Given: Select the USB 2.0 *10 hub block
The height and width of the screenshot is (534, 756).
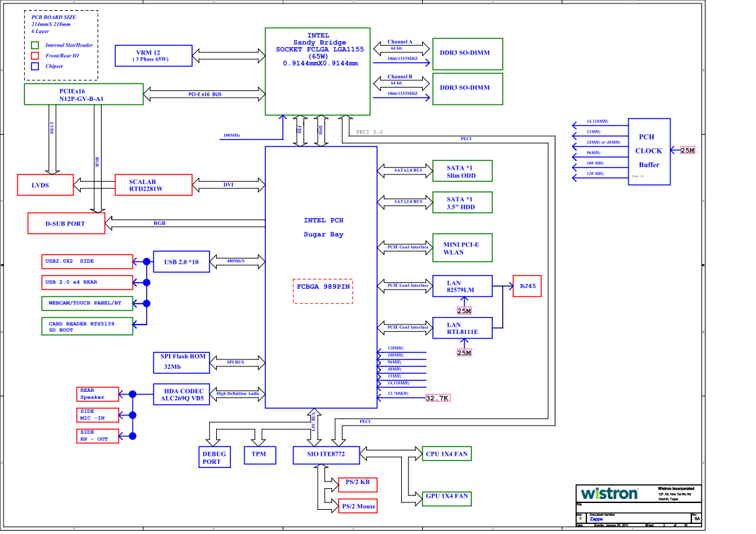Looking at the screenshot, I should 181,261.
